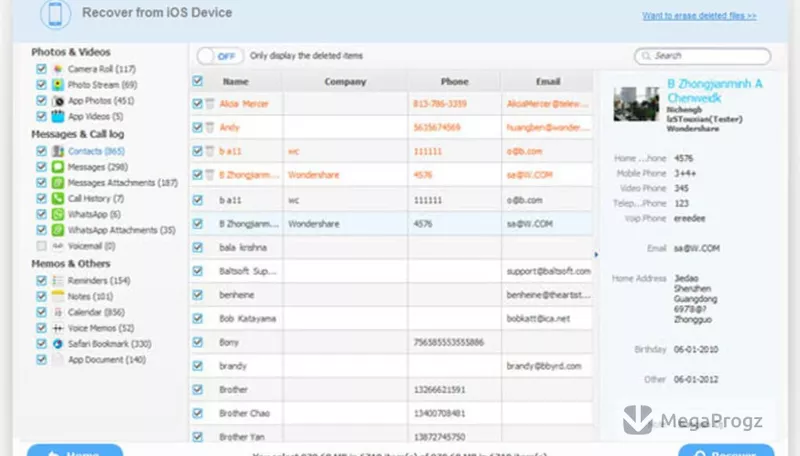Viewport: 800px width, 456px height.
Task: Click the Call History phone icon
Action: coord(58,198)
